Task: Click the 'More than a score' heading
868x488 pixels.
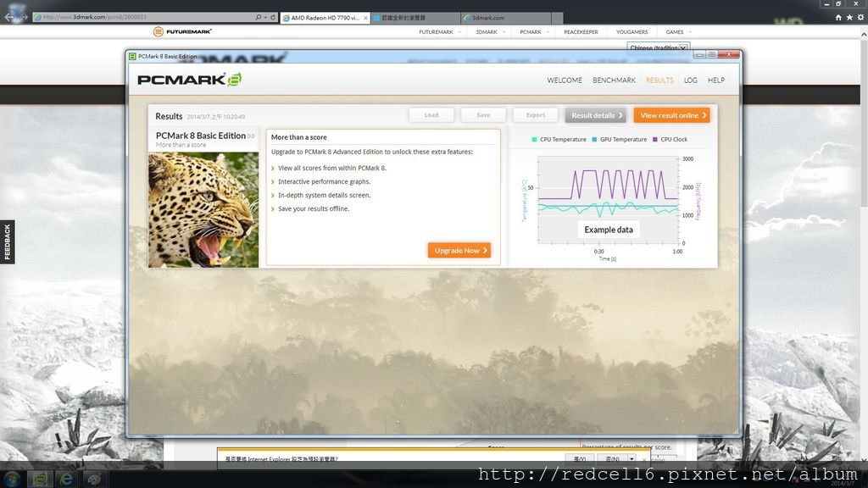Action: click(299, 137)
